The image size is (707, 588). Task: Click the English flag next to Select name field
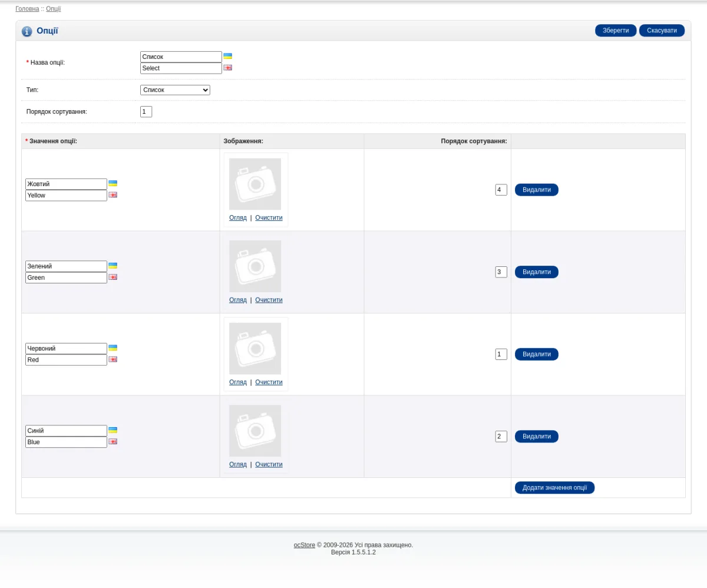(227, 68)
